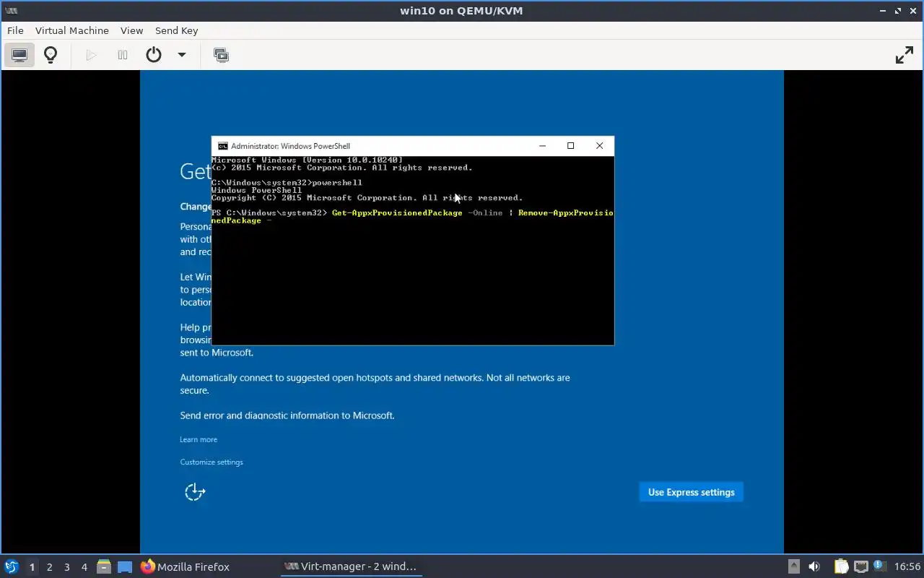Switch to workspace 2

[x=49, y=567]
